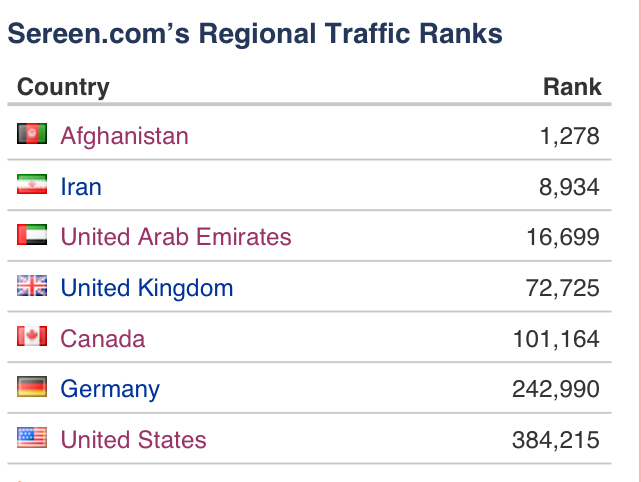Click the Country column header
641x482 pixels.
[63, 87]
